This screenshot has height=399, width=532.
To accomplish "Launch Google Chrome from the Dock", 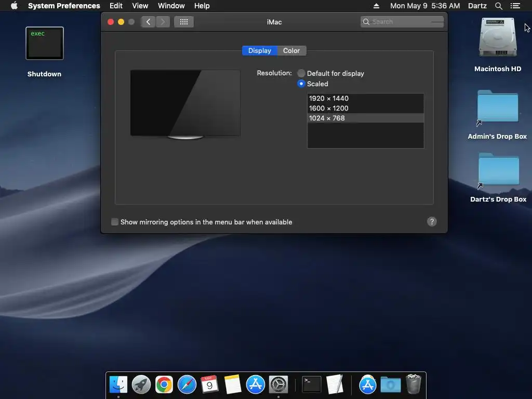I will (x=164, y=384).
